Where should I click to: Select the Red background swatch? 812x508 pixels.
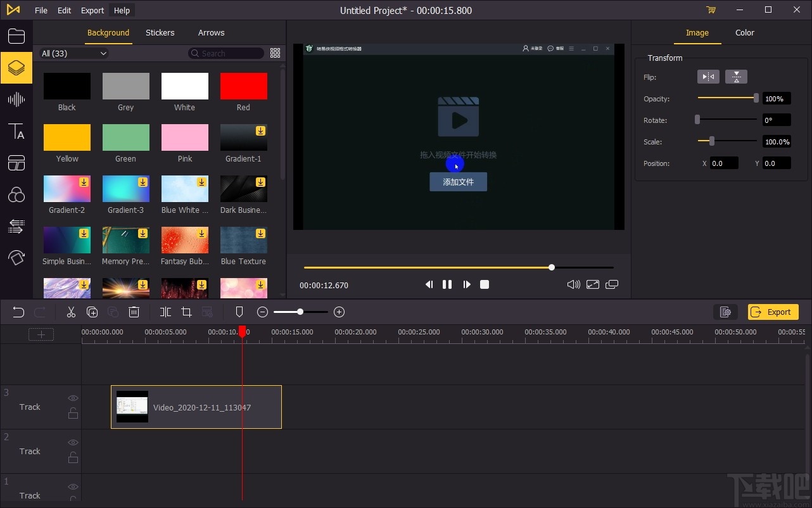click(243, 86)
